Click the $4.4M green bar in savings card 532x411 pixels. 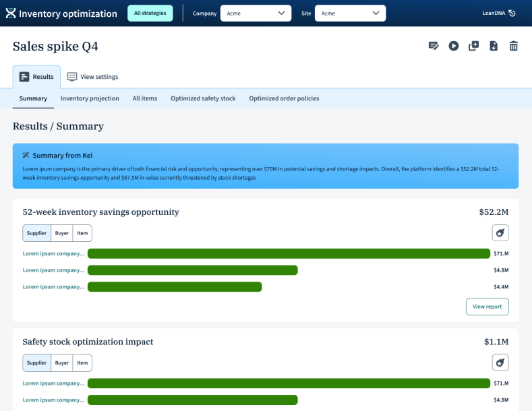175,286
